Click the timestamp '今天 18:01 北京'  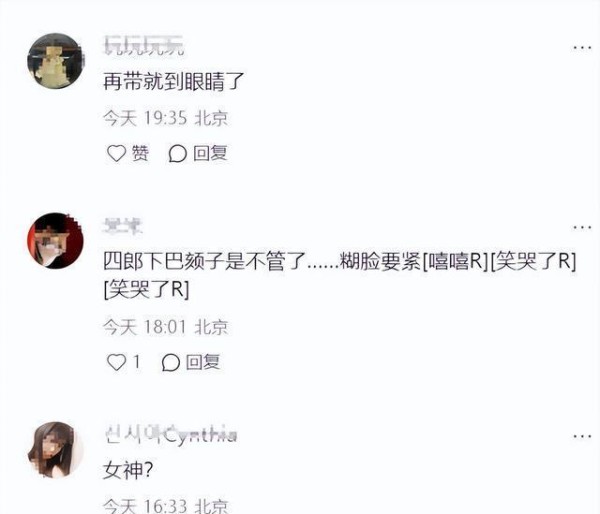pos(166,327)
